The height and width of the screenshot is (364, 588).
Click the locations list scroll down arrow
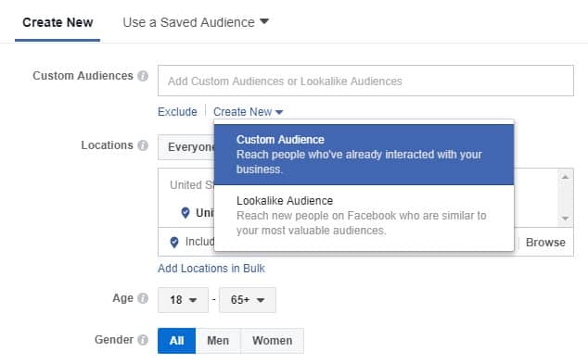pos(565,219)
